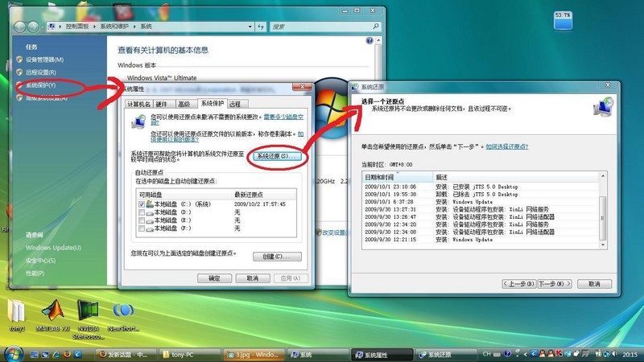Open 如何选择还原点? help link
The height and width of the screenshot is (362, 644).
[507, 146]
